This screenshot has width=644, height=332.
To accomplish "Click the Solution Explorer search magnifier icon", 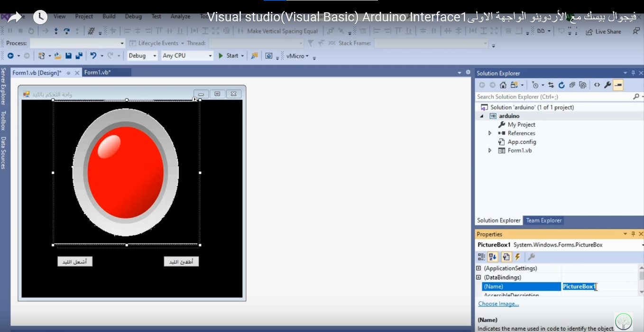I will click(636, 96).
